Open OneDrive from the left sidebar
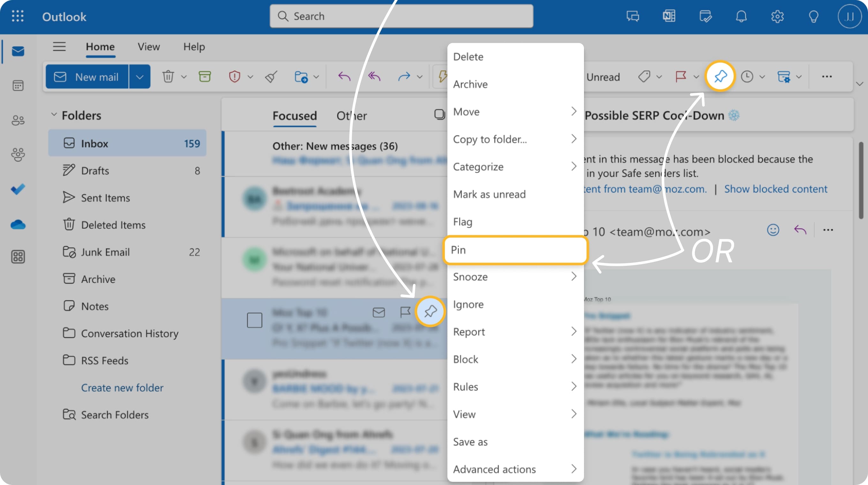Screen dimensions: 868x485 17,225
